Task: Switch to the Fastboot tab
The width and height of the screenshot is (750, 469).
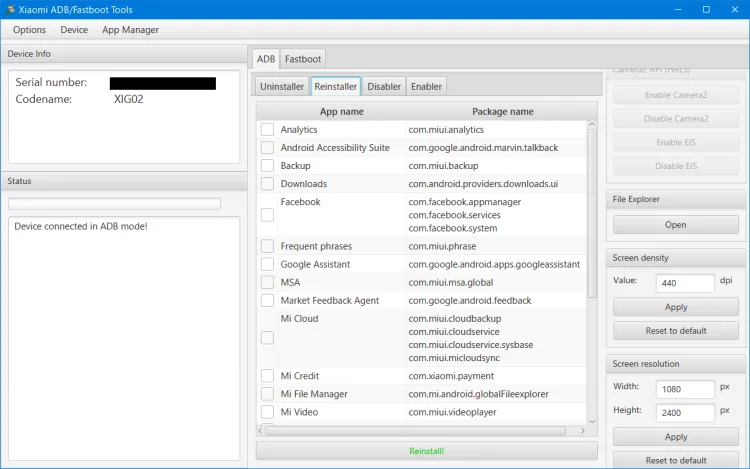Action: 302,59
